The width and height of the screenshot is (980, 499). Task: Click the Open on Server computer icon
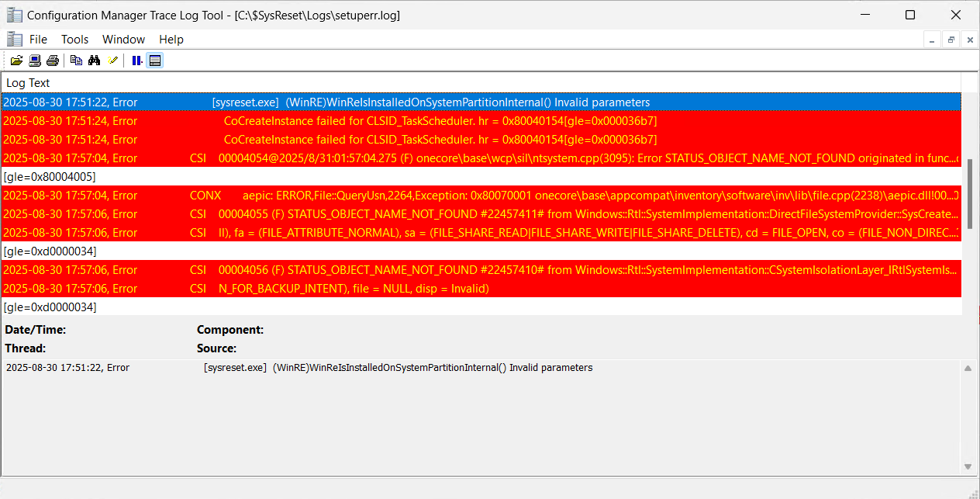(35, 61)
